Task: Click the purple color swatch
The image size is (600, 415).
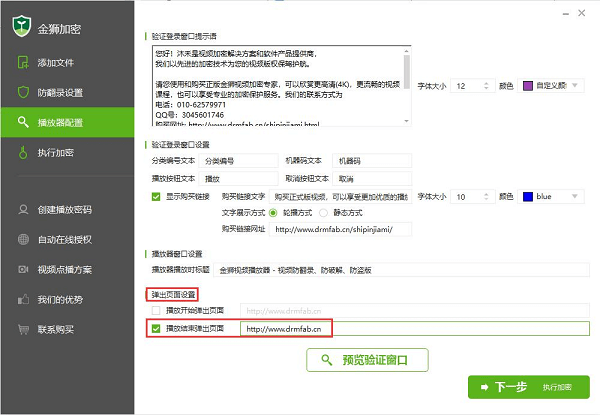Action: [x=528, y=86]
